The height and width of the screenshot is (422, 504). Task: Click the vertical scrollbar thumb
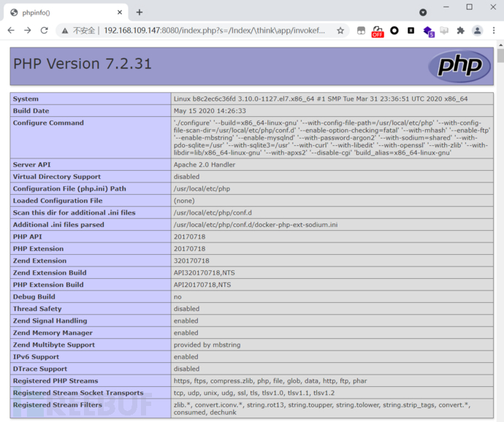coord(500,55)
